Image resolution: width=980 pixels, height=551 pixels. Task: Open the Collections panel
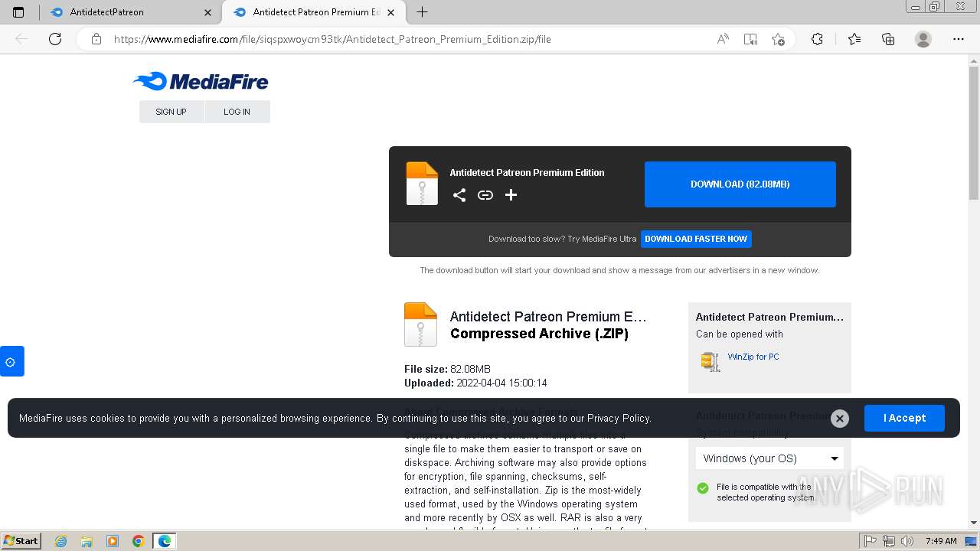coord(888,39)
